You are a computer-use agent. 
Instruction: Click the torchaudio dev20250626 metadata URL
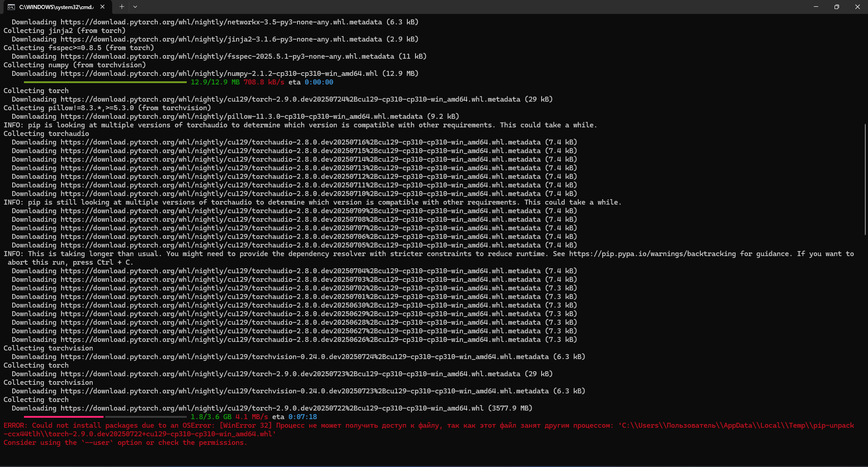tap(301, 340)
